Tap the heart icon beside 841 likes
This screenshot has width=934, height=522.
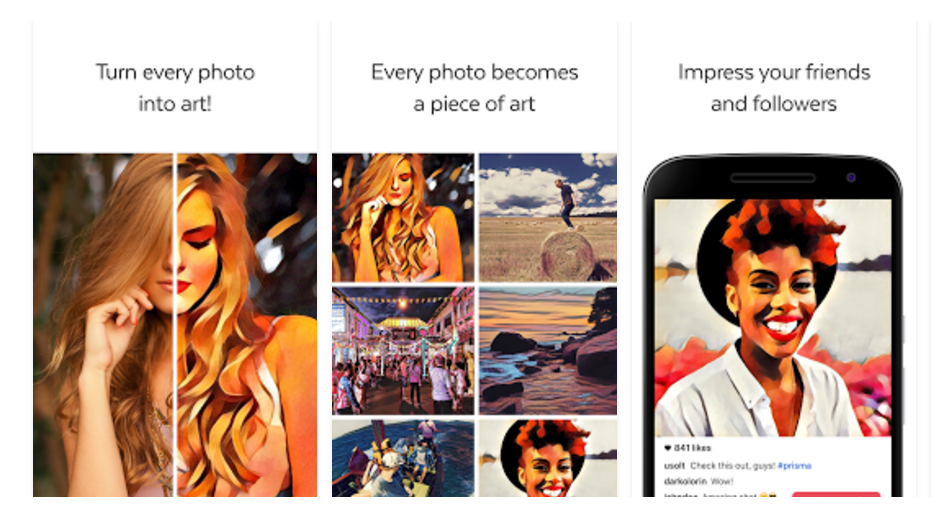668,448
